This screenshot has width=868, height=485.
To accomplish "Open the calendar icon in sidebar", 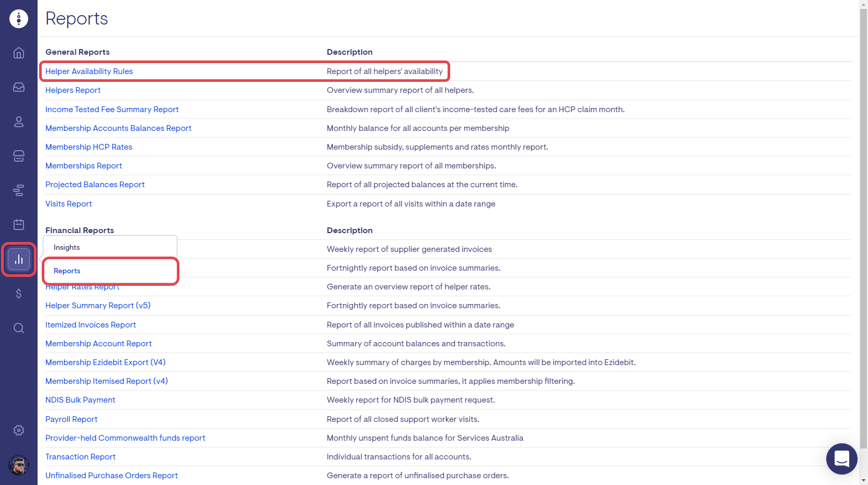I will (19, 224).
